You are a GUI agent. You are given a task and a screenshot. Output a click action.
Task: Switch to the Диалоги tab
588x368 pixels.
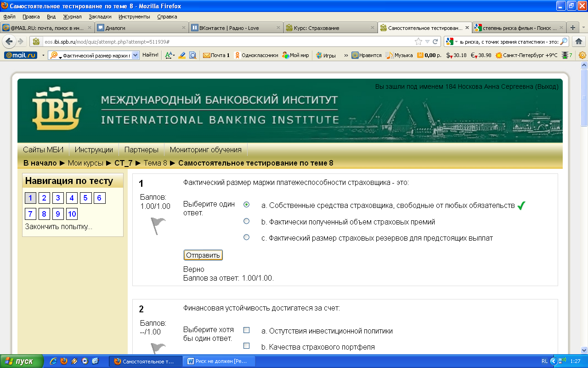coord(141,28)
